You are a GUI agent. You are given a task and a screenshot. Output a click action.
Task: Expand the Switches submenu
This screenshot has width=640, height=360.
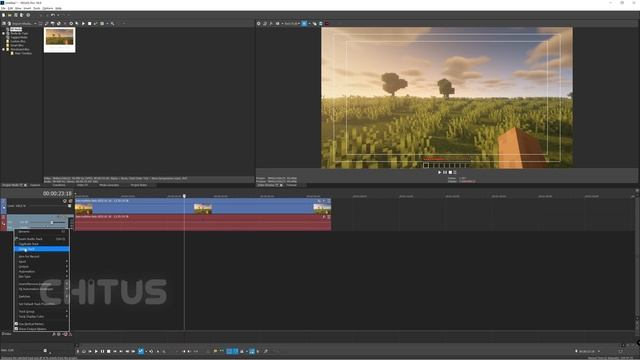pos(42,296)
